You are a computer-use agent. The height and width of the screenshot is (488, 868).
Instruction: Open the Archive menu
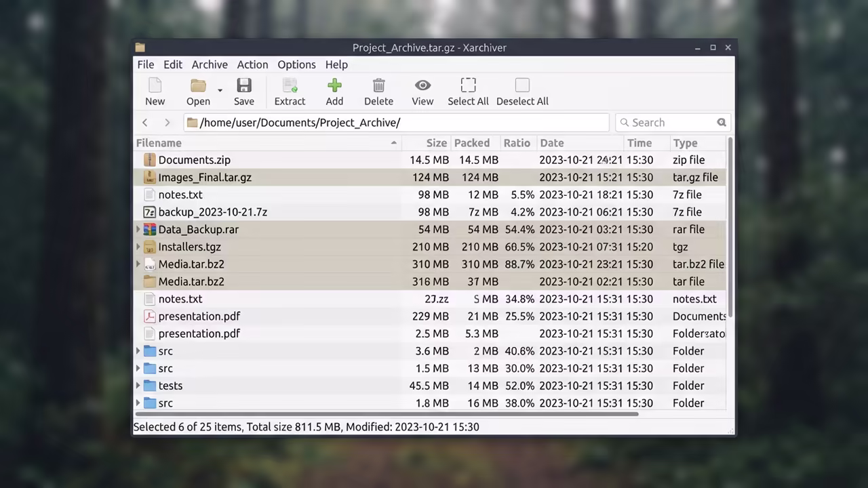[210, 64]
